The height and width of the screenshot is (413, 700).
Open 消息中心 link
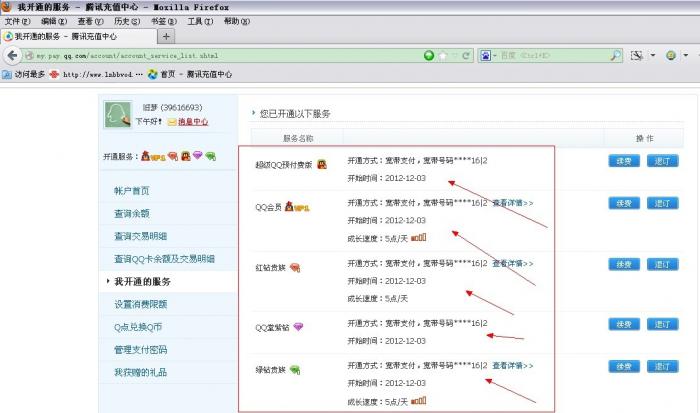(193, 122)
